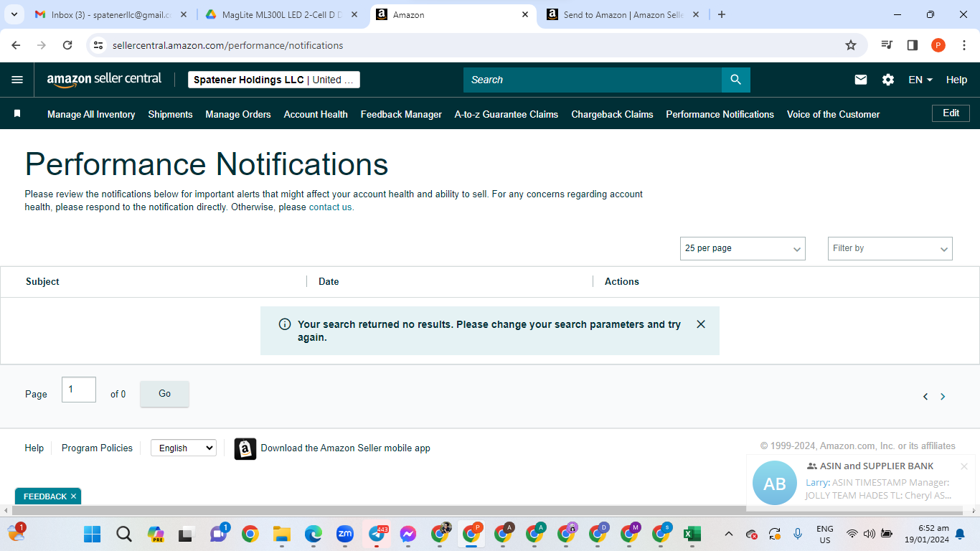Open the buyer messages envelope icon
This screenshot has width=980, height=551.
[x=861, y=80]
